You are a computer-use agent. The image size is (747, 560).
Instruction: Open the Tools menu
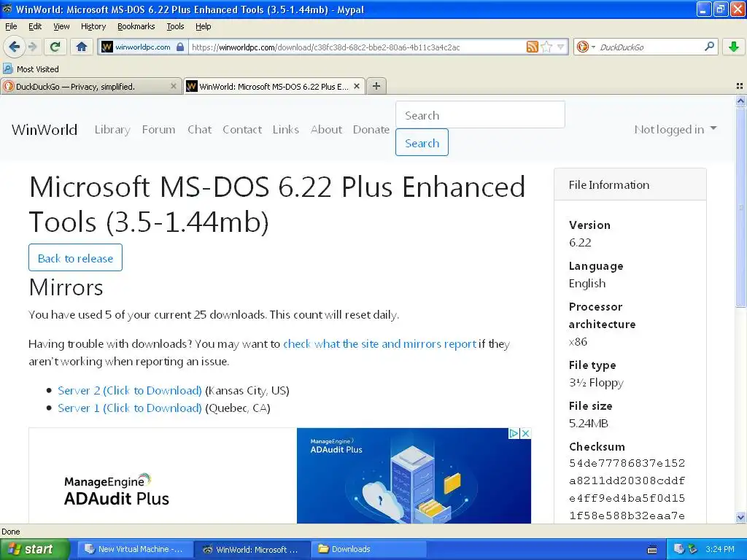pos(175,26)
